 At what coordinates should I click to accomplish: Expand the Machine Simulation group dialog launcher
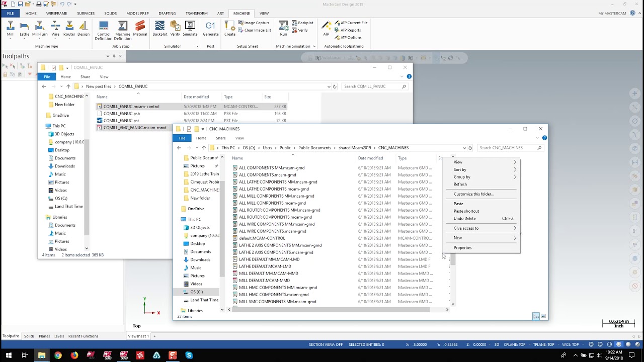click(314, 46)
